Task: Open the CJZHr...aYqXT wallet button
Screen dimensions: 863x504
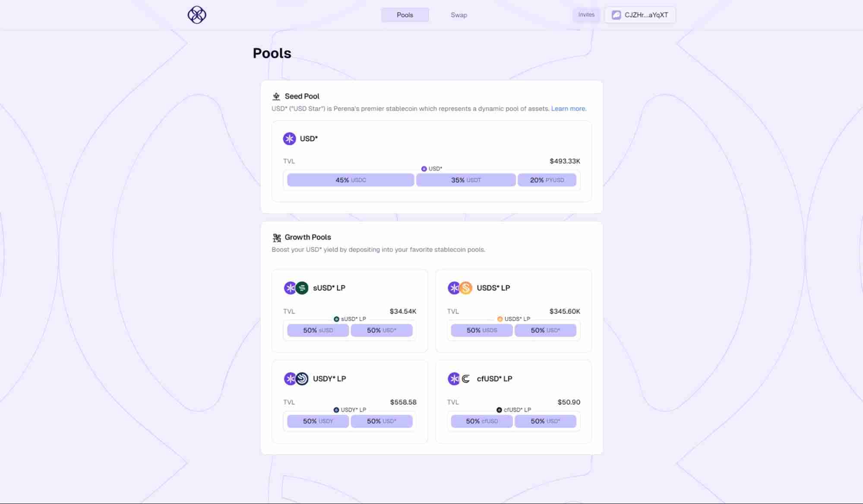Action: click(x=640, y=15)
